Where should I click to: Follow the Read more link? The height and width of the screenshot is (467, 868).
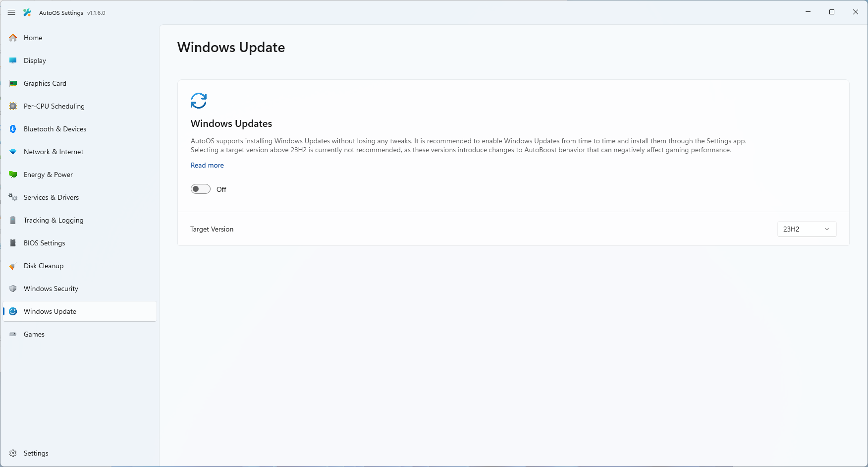tap(207, 165)
